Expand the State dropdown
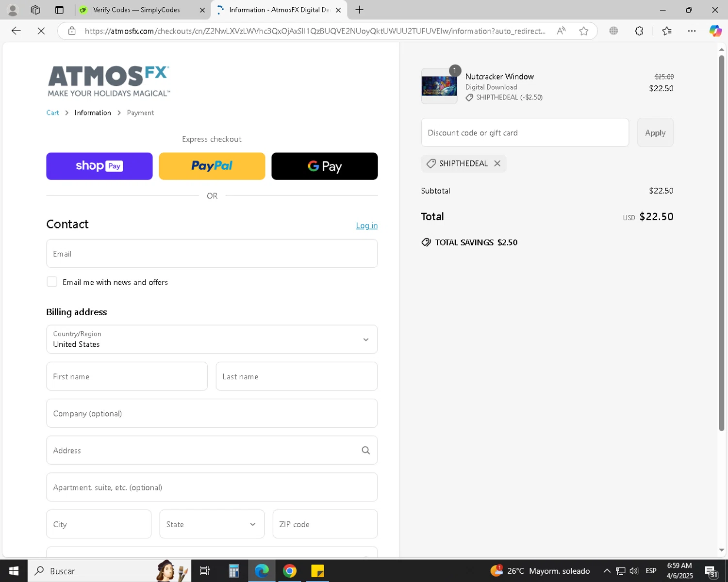 point(212,524)
